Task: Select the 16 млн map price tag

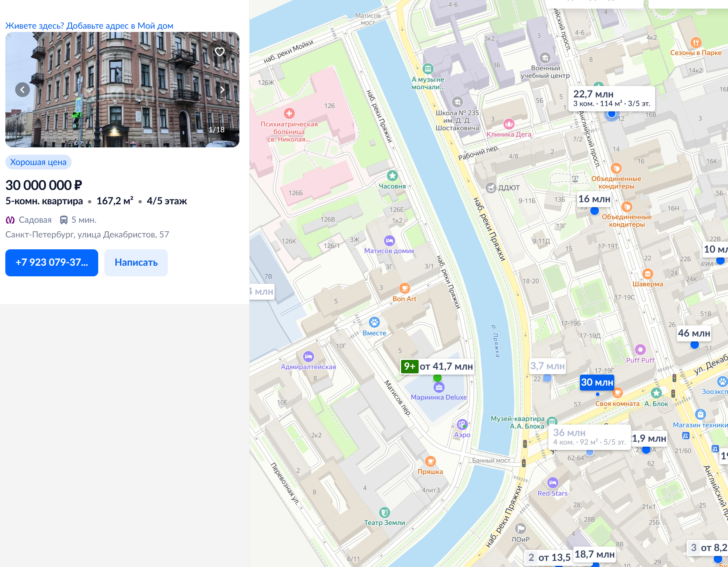Action: click(594, 199)
